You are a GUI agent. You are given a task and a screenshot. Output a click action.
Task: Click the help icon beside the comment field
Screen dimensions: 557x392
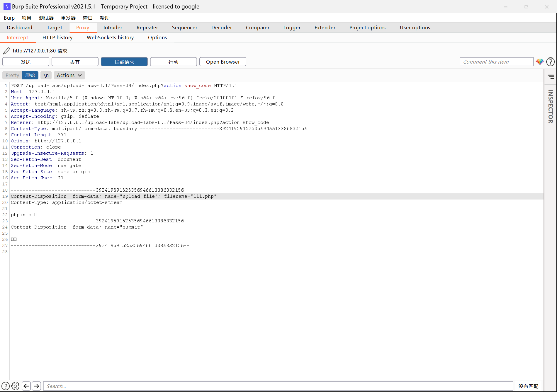coord(551,62)
